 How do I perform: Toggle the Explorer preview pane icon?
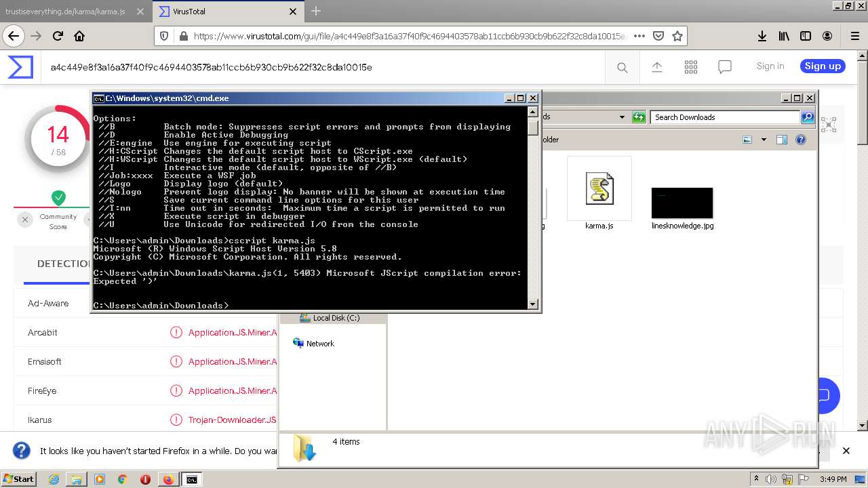click(x=781, y=140)
